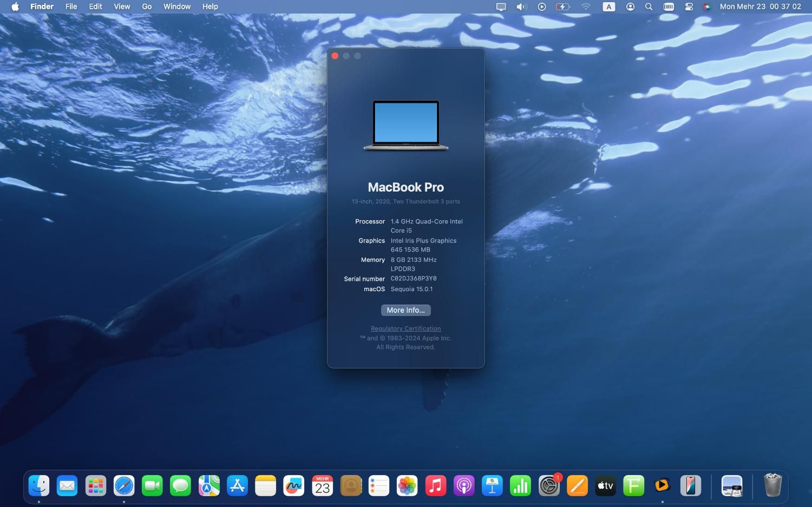This screenshot has height=507, width=812.
Task: Open Messages from the Dock
Action: click(x=180, y=485)
